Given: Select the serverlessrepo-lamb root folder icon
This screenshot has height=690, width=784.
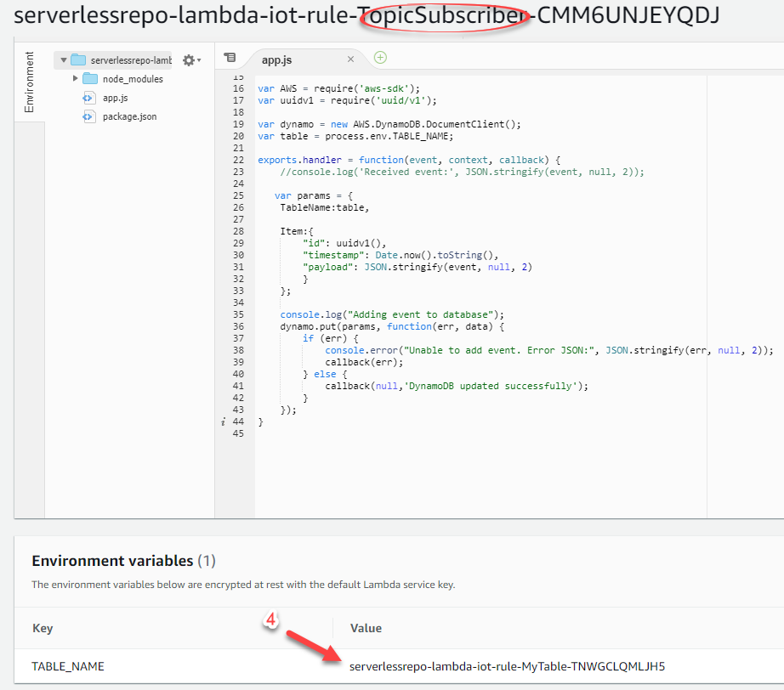Looking at the screenshot, I should [x=79, y=60].
